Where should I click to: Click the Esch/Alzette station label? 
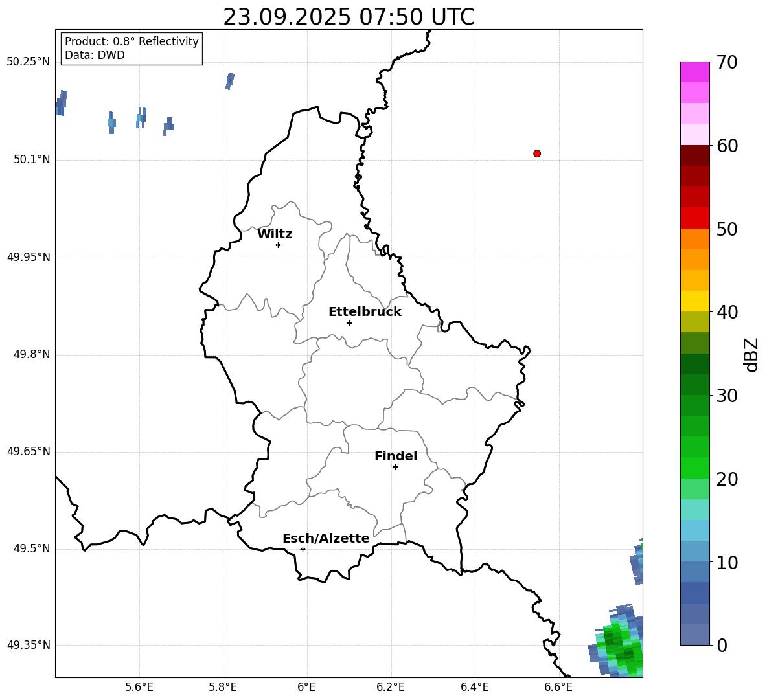pyautogui.click(x=326, y=538)
